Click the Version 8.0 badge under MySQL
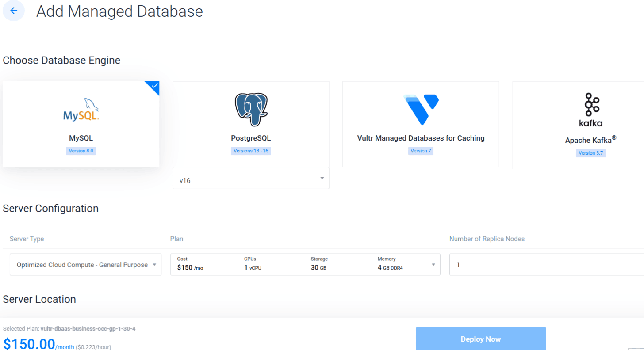 (80, 151)
